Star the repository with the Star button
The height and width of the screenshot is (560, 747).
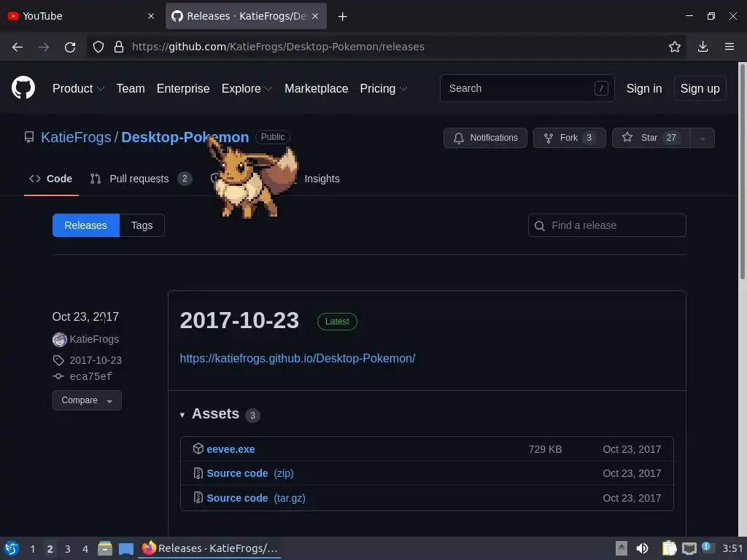(x=651, y=138)
